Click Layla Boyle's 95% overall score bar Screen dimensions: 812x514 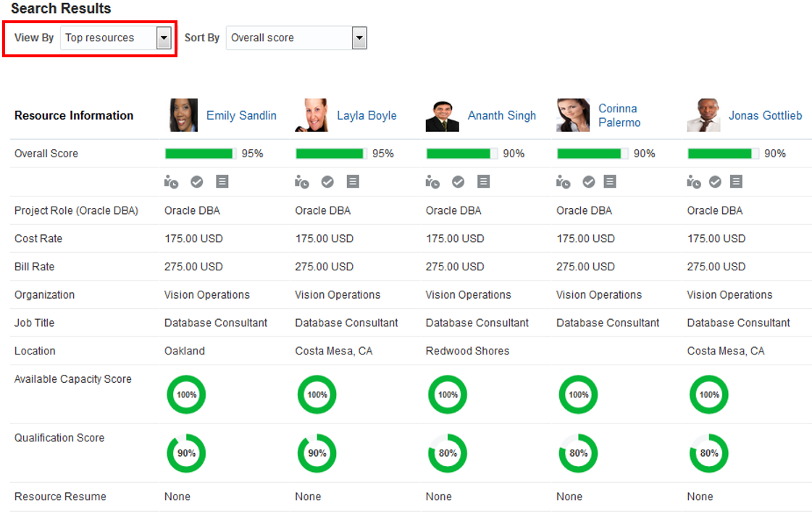pyautogui.click(x=332, y=154)
